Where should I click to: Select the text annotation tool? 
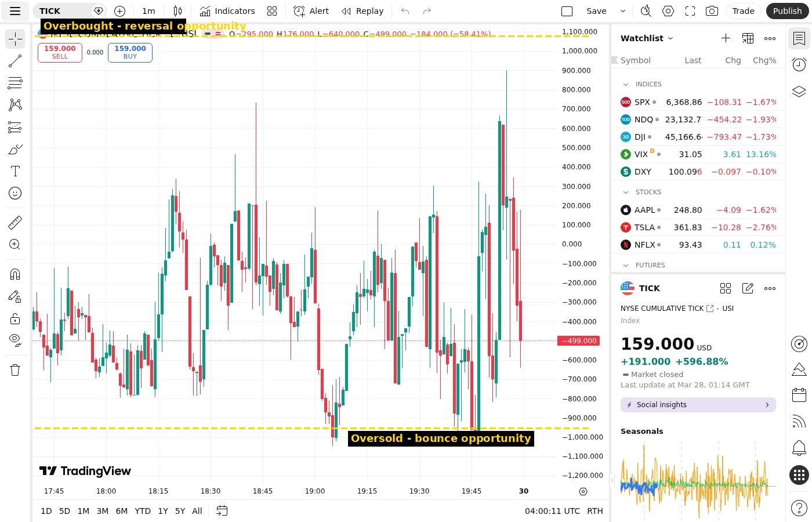[x=15, y=171]
